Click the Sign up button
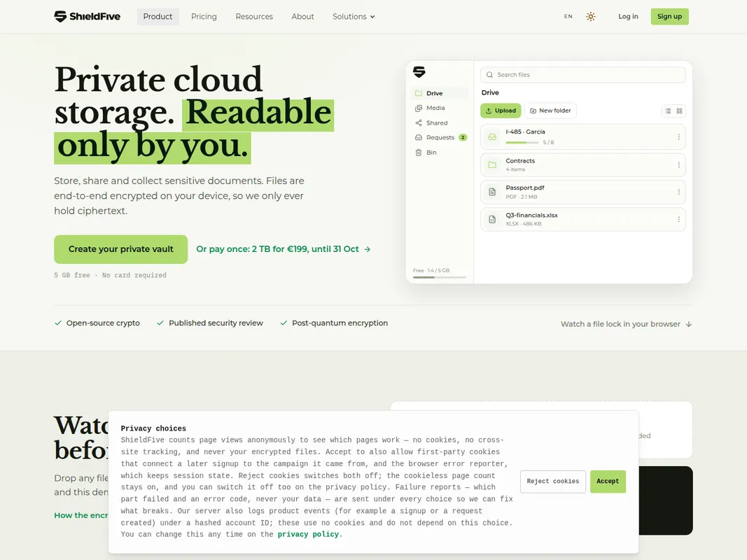This screenshot has height=560, width=747. coord(669,17)
